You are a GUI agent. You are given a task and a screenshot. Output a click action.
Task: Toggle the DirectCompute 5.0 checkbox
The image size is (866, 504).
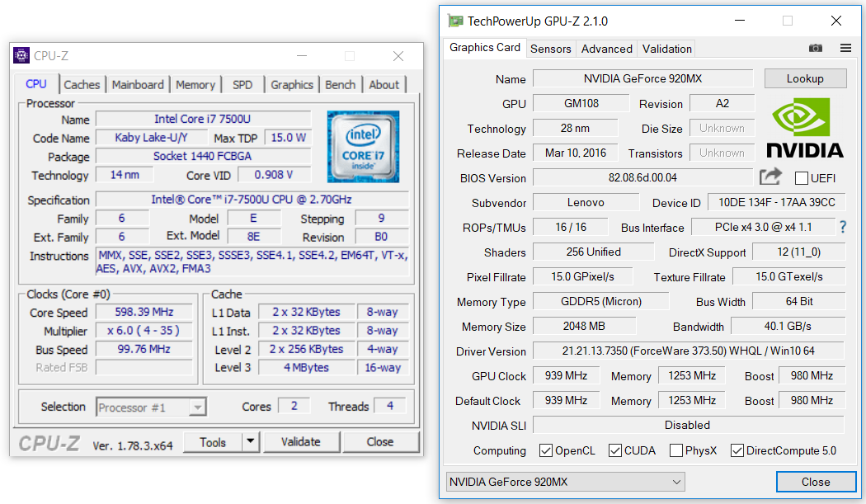tap(737, 450)
